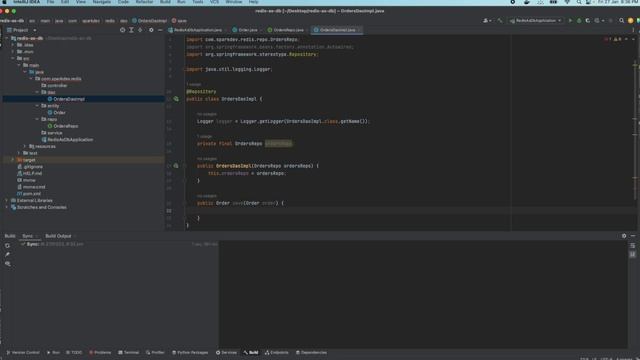The width and height of the screenshot is (640, 360).
Task: Expand External Libraries node
Action: (7, 200)
